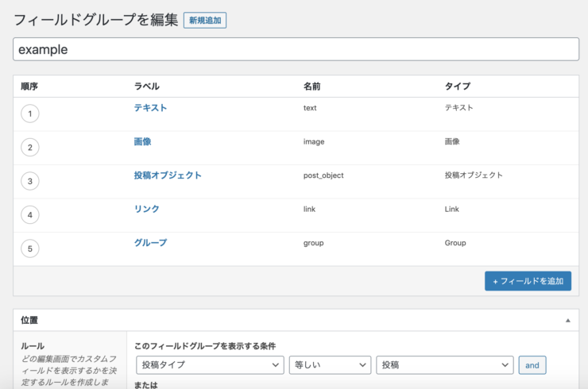Click the 新規追加 button
The height and width of the screenshot is (389, 588).
(205, 20)
